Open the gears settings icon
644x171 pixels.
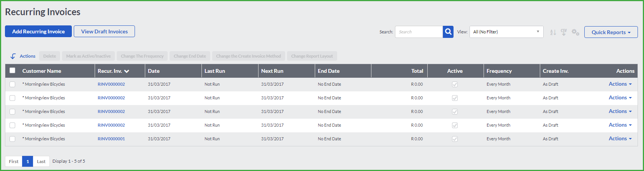click(x=575, y=32)
